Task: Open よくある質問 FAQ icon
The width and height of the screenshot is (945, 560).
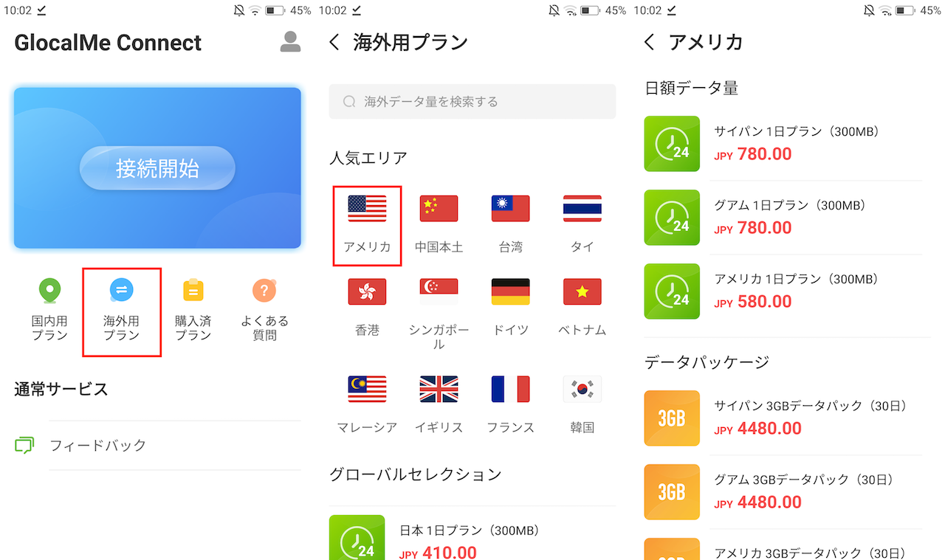Action: (264, 309)
